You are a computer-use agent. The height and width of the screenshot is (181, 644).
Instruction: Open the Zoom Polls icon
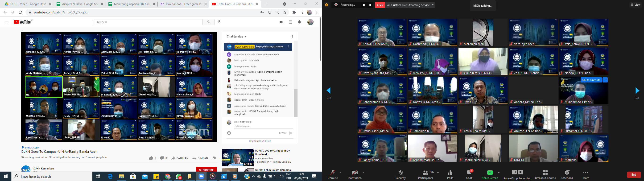coord(450,173)
